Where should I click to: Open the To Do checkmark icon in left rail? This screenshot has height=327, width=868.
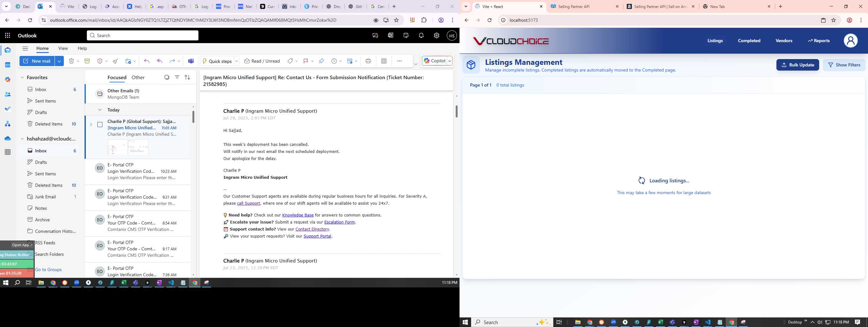pos(7,109)
